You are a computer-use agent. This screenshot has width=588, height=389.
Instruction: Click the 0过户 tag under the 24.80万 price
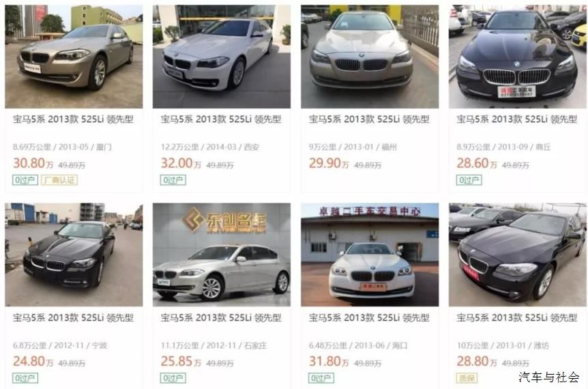point(25,378)
